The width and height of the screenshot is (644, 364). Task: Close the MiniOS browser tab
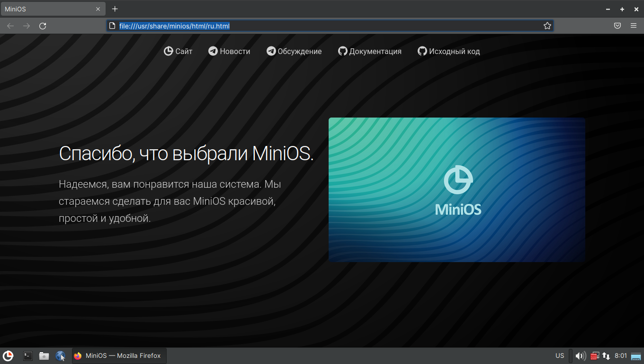coord(98,9)
